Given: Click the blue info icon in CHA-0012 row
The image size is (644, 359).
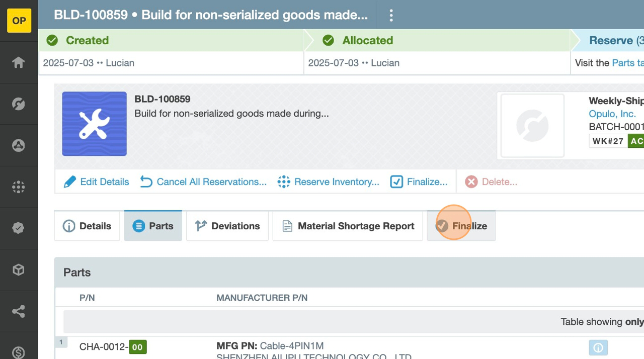Looking at the screenshot, I should pyautogui.click(x=598, y=347).
